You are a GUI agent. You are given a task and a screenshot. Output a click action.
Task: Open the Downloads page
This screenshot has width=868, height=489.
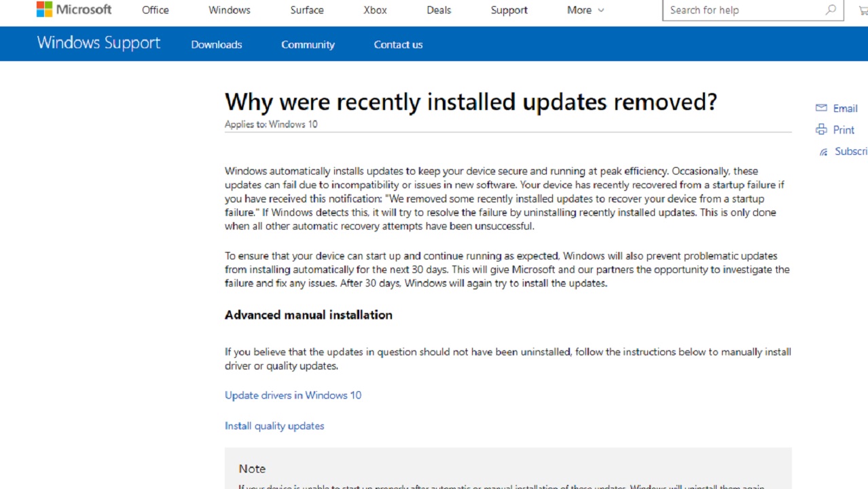pyautogui.click(x=217, y=45)
